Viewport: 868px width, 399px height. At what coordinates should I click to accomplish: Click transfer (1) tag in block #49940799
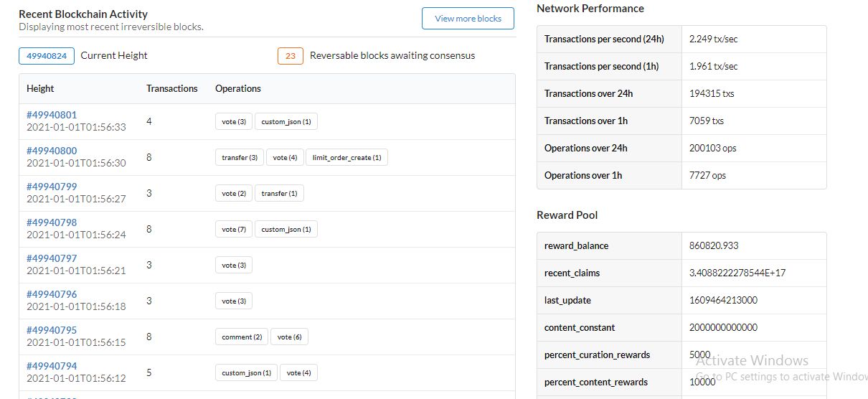(x=279, y=193)
